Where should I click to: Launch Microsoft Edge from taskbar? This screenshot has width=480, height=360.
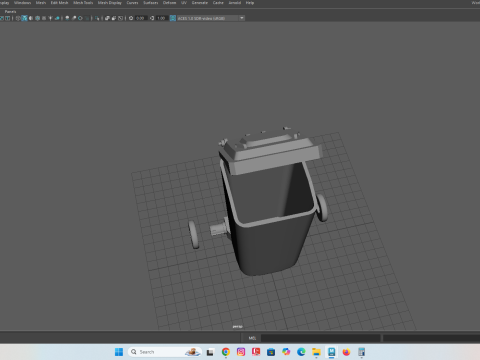(x=301, y=352)
